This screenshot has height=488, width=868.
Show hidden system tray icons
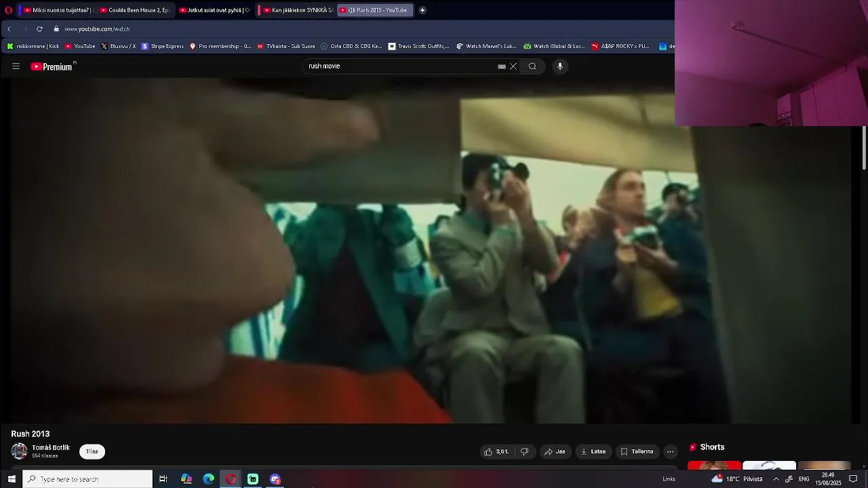(x=776, y=479)
